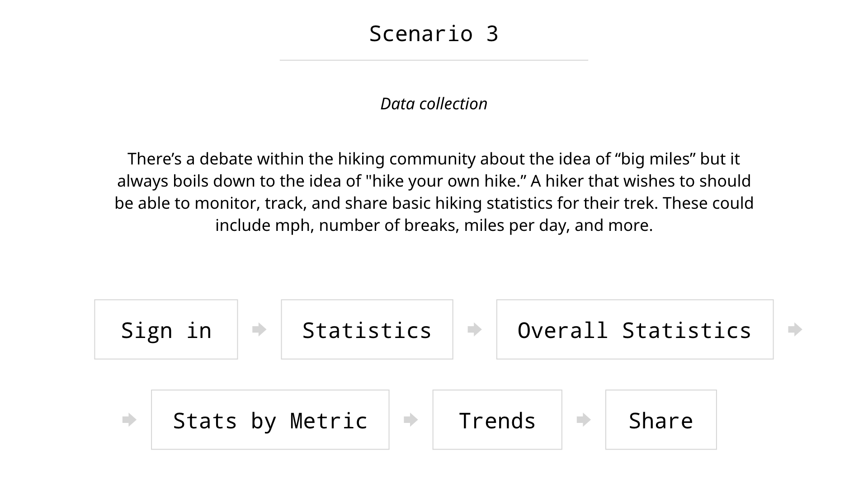Click the arrow between Stats by Metric and Trends
This screenshot has height=488, width=868.
(x=411, y=420)
